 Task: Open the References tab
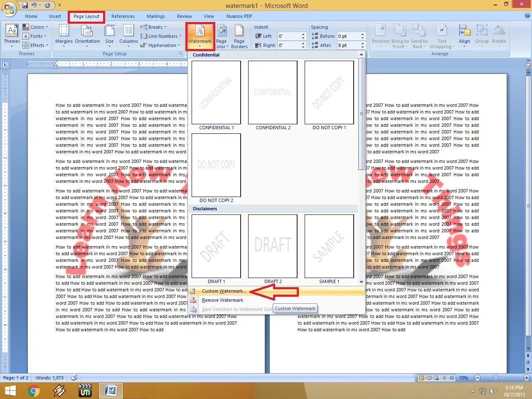123,16
